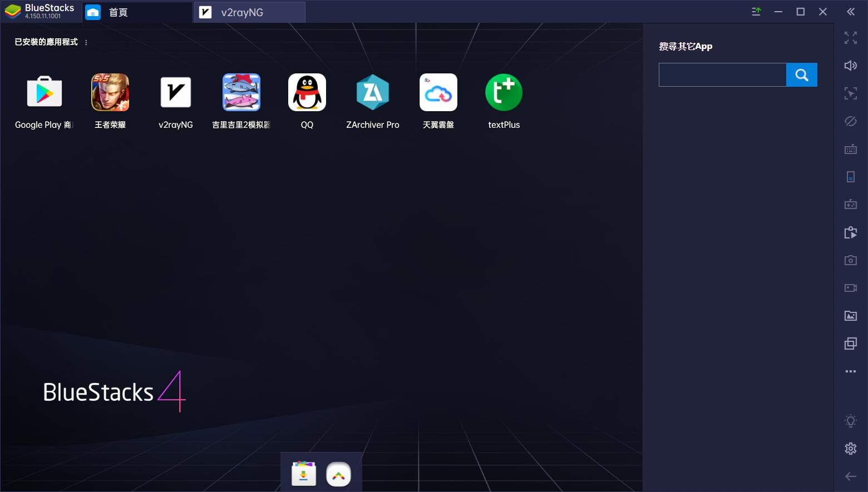Expand installed apps options menu
This screenshot has width=868, height=492.
(x=86, y=42)
